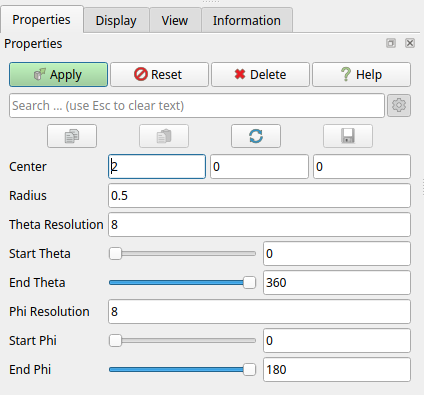Click the Theta Resolution label
Screen dimensions: 424x395
click(x=56, y=225)
